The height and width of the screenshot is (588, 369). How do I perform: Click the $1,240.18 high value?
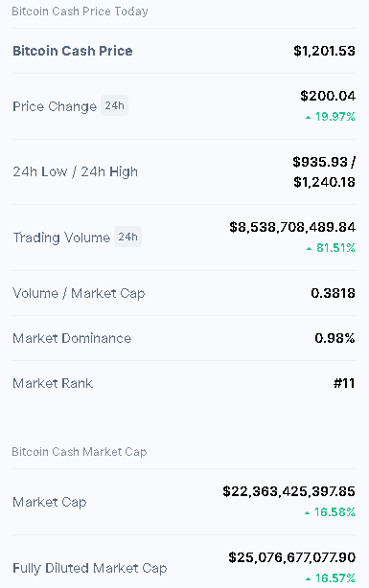pyautogui.click(x=324, y=182)
